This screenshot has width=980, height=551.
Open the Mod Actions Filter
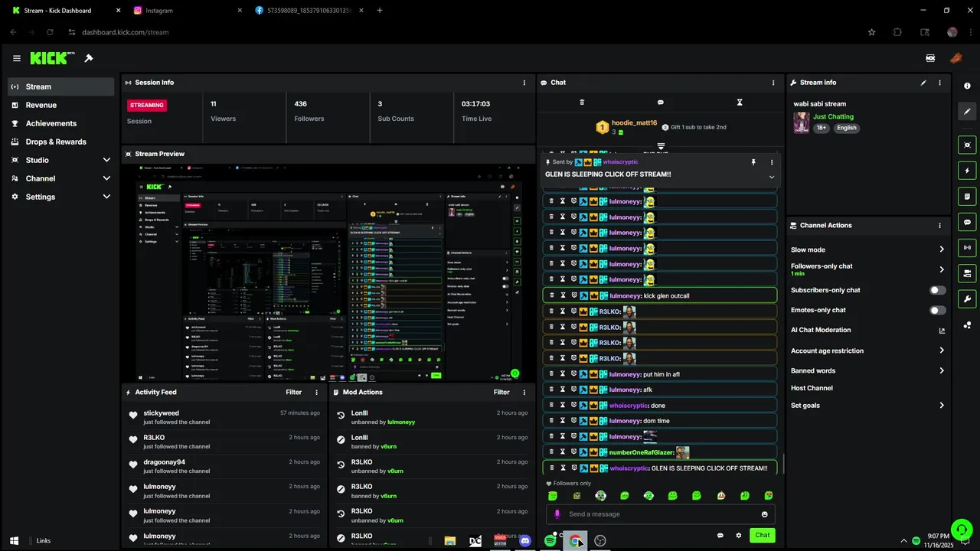click(x=501, y=393)
